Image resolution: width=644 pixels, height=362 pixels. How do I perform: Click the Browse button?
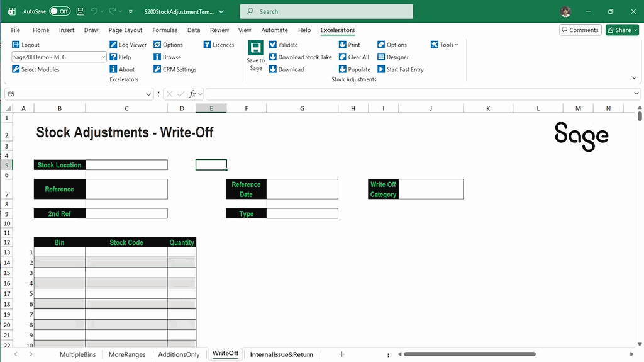coord(167,57)
